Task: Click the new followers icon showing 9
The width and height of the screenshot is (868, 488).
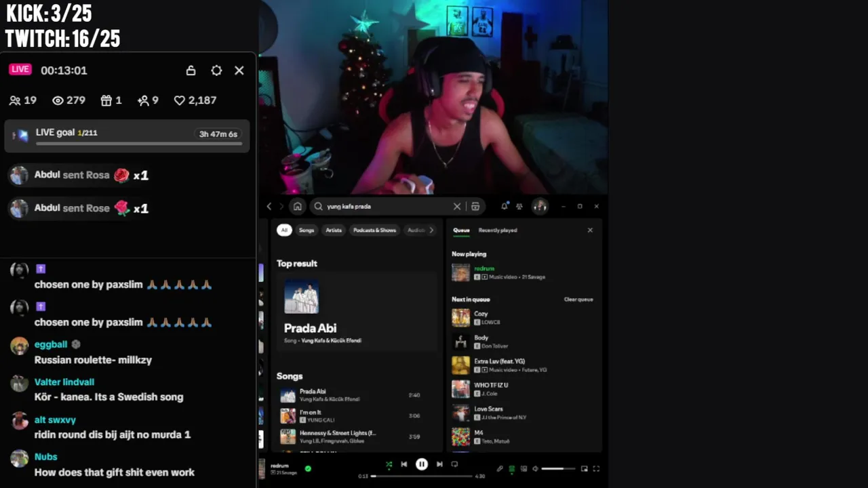Action: pos(143,100)
